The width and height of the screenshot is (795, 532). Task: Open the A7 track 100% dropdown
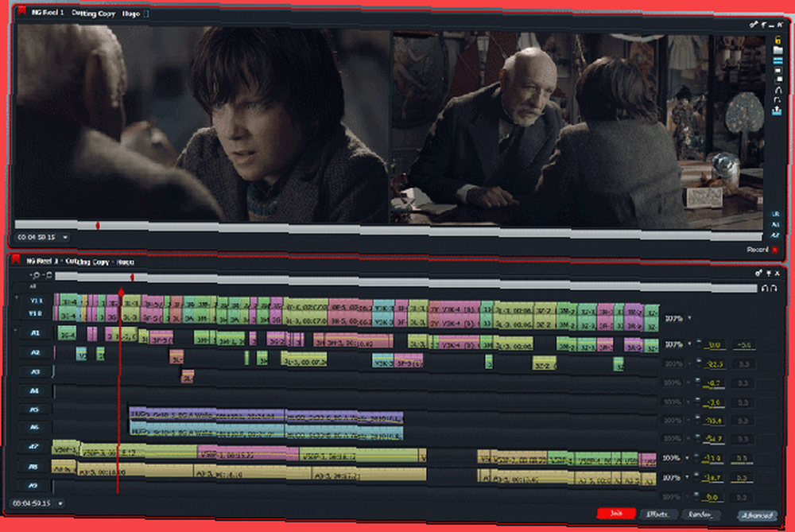pyautogui.click(x=688, y=458)
